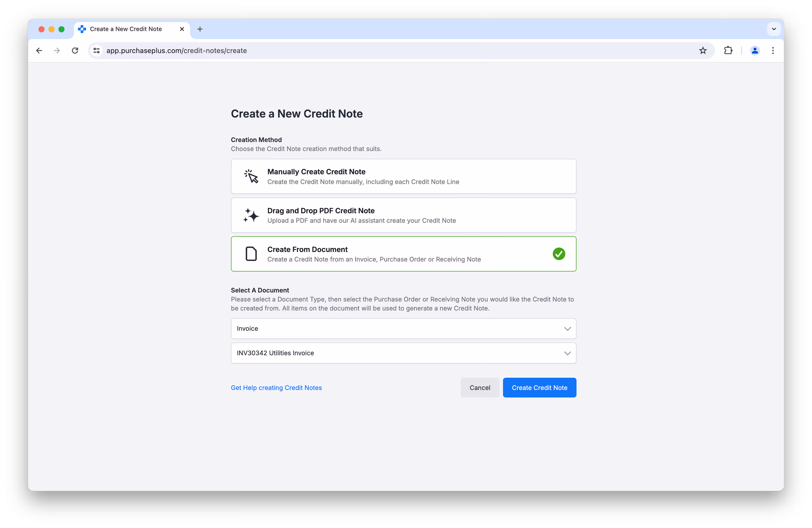Open the Chrome profile avatar icon
Viewport: 812px width, 528px height.
tap(755, 51)
